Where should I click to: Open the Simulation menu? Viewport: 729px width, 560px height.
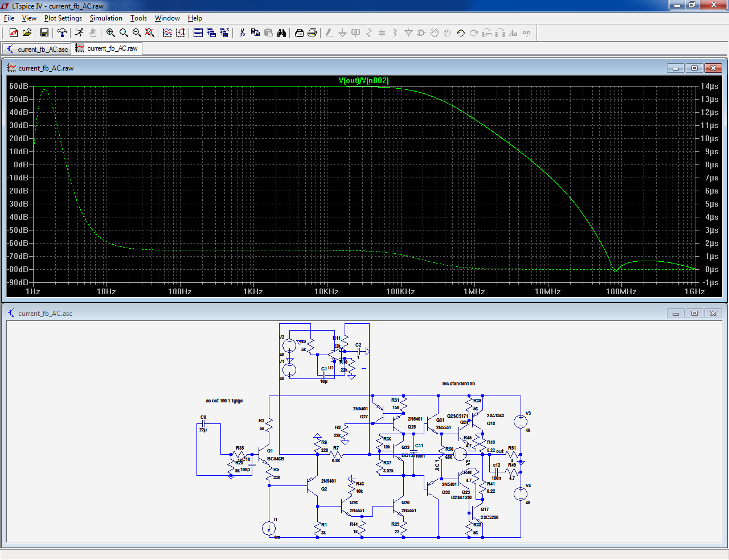pos(106,18)
